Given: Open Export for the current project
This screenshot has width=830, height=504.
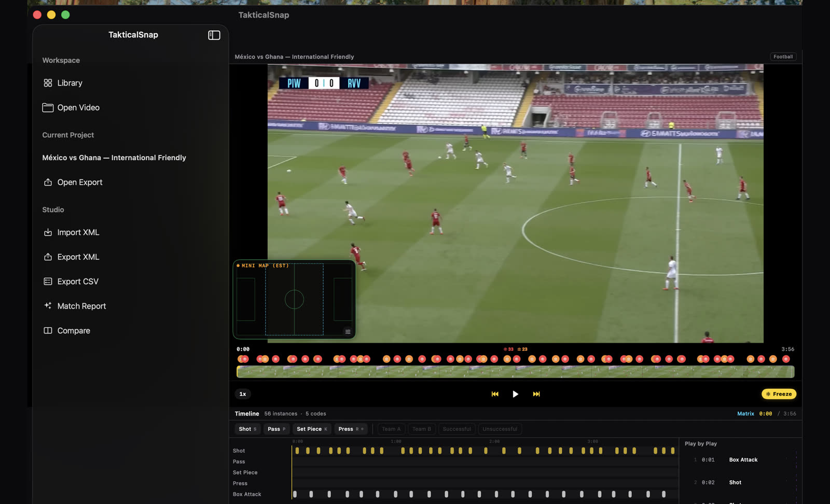Looking at the screenshot, I should (73, 182).
